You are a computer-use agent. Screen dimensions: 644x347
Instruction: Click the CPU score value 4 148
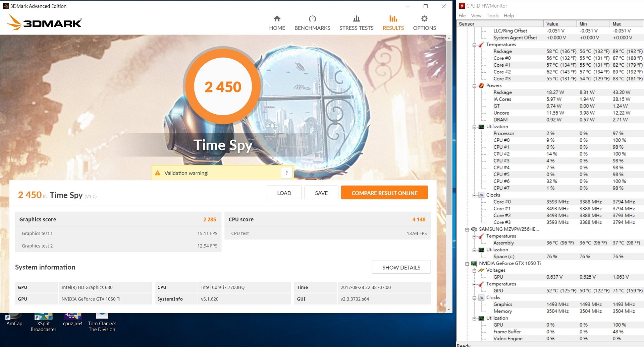(419, 219)
